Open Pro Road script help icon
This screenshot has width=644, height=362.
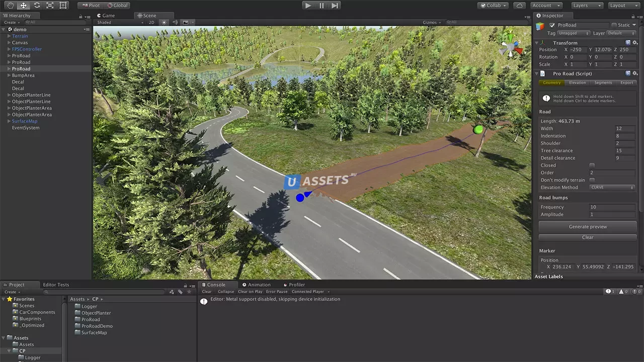coord(628,73)
